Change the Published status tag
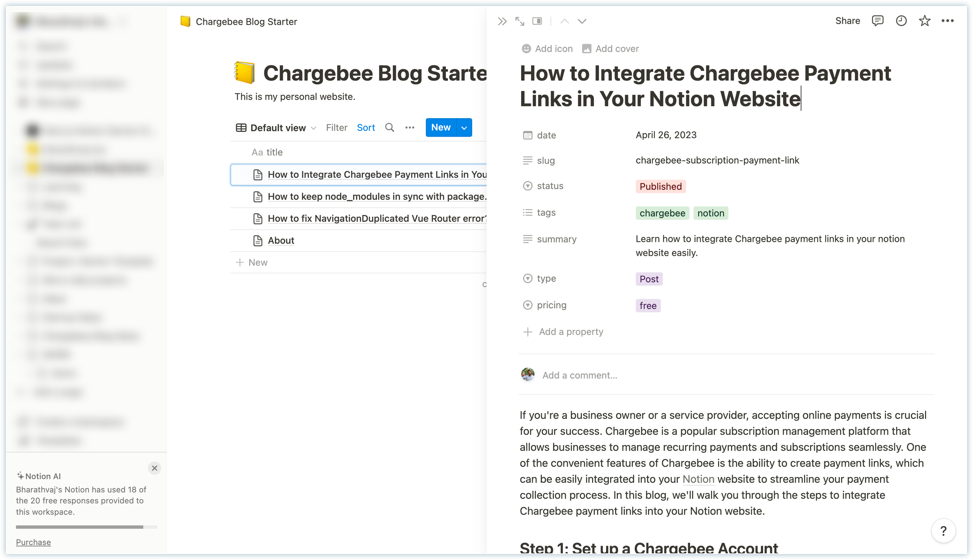 [660, 187]
